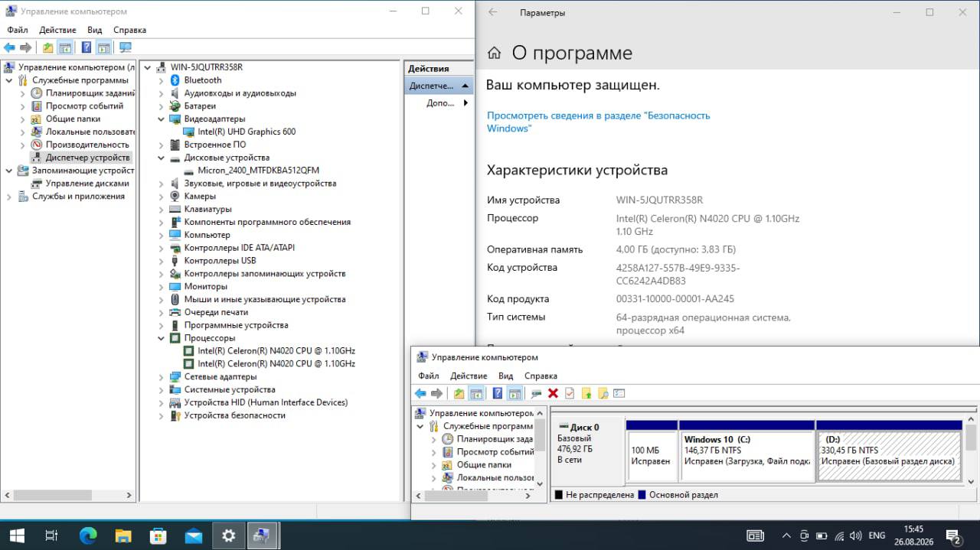Expand Дополнительно arrow in Действия pane
Image resolution: width=980 pixels, height=550 pixels.
point(466,103)
